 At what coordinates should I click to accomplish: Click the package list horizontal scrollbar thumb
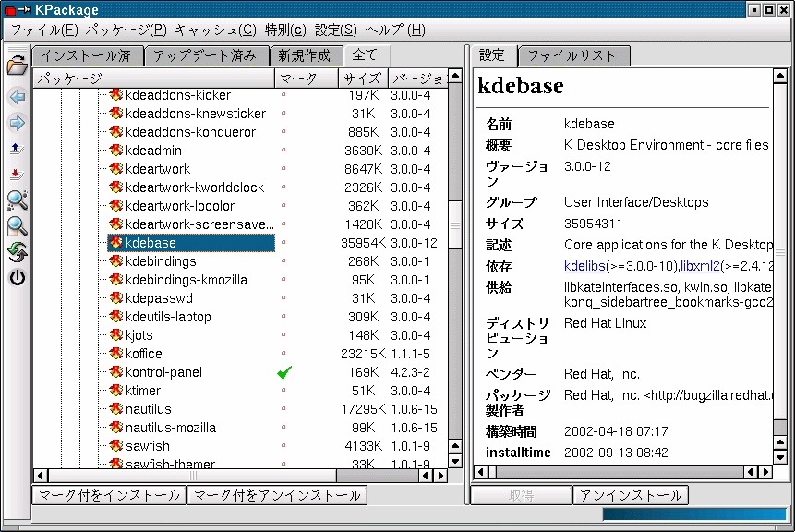click(193, 476)
